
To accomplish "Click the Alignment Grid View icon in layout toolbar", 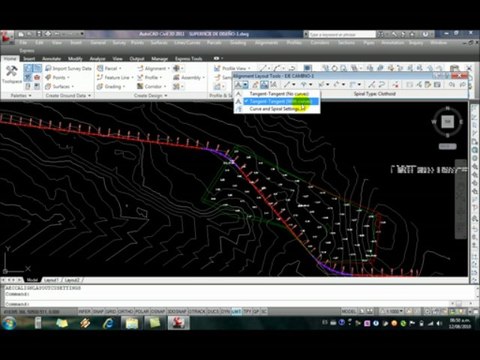I will coord(437,85).
